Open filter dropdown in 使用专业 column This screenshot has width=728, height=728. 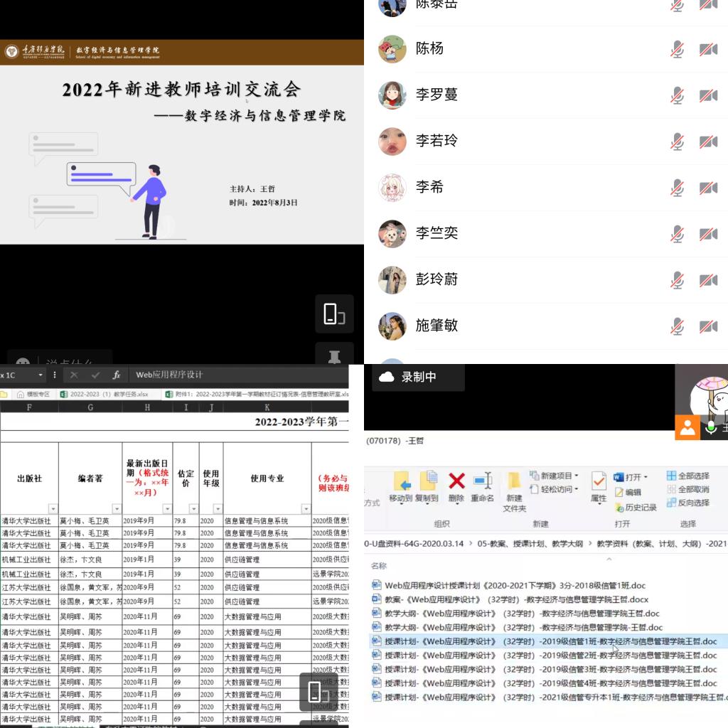306,509
